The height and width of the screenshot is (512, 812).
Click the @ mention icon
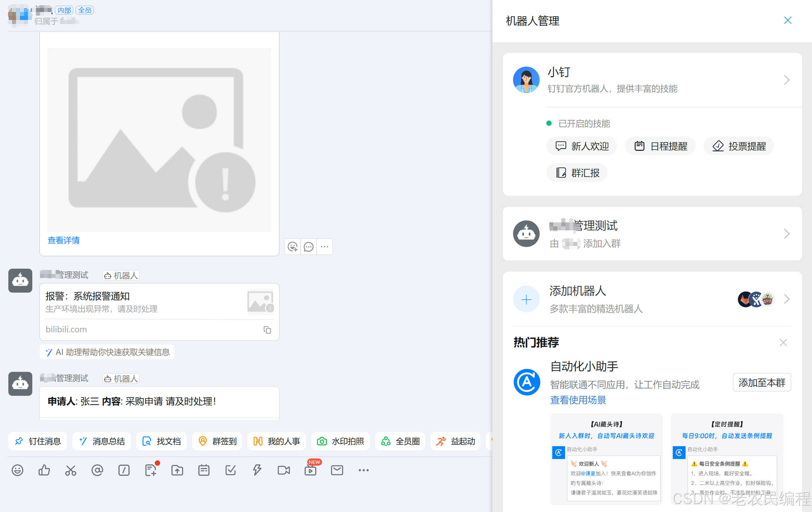97,470
